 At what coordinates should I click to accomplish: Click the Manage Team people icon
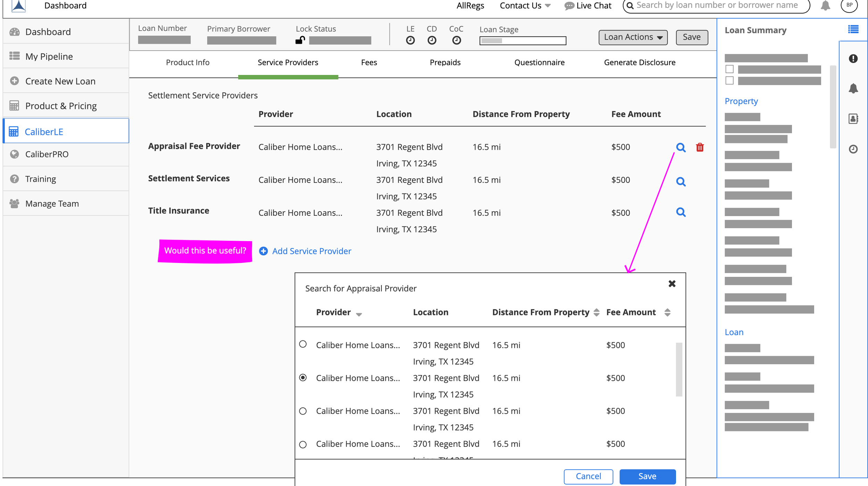14,204
